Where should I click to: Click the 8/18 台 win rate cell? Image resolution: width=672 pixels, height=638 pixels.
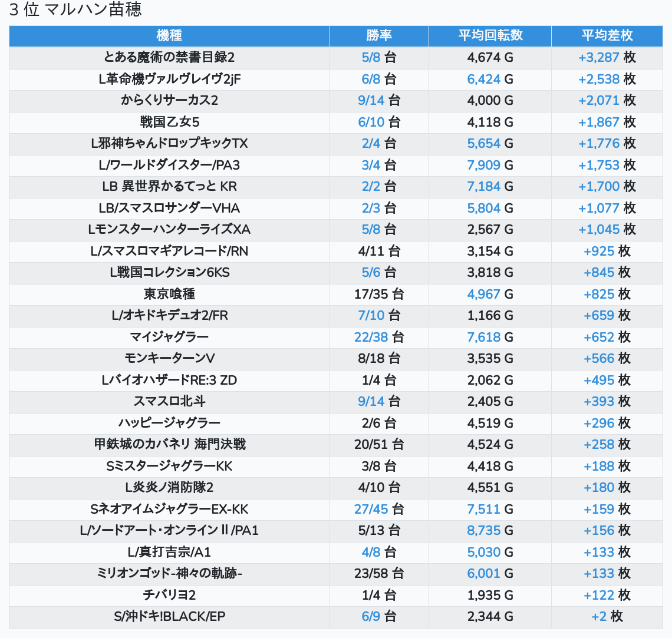tap(379, 359)
